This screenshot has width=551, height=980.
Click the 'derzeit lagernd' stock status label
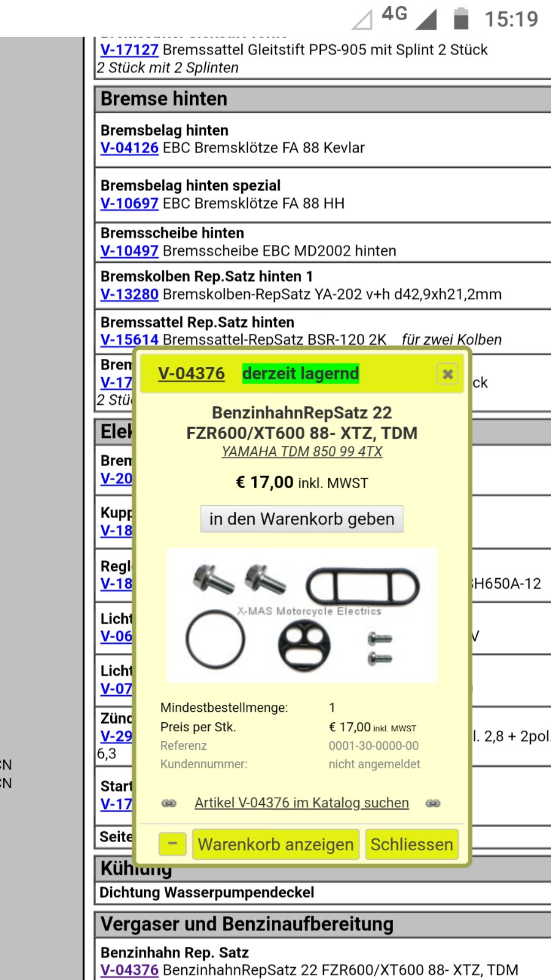tap(301, 374)
